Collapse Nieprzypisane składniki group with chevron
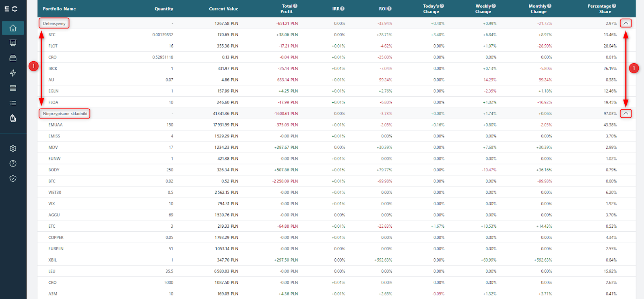644x299 pixels. click(x=625, y=114)
